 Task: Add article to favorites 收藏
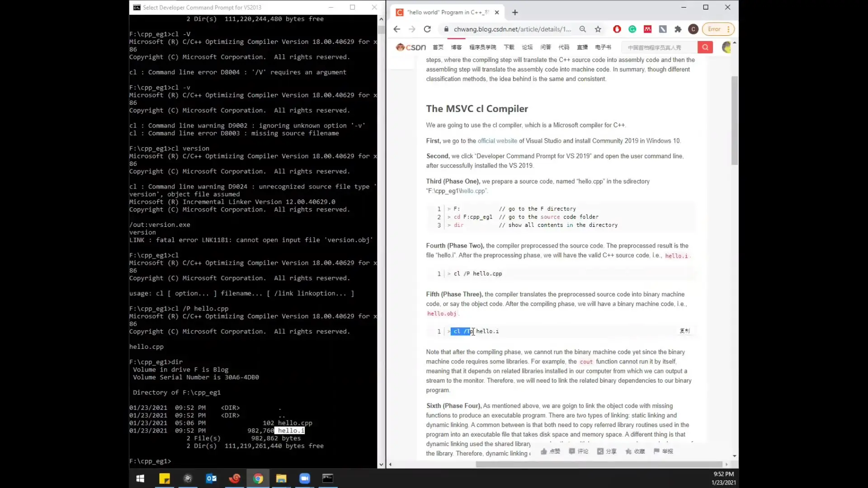tap(635, 451)
